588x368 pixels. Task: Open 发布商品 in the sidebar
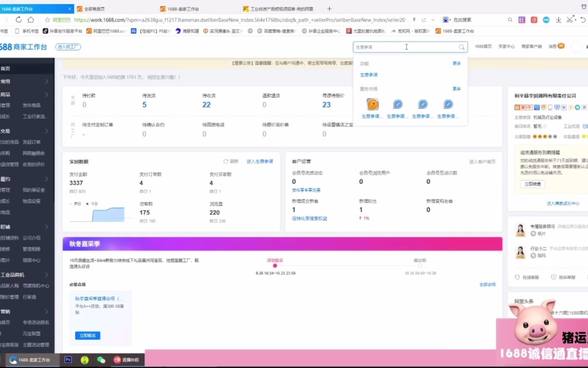(32, 105)
